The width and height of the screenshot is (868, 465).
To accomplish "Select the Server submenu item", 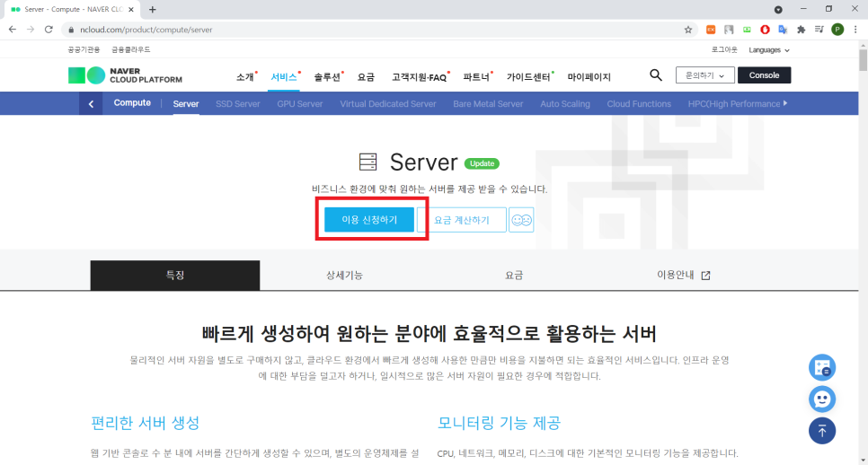I will (186, 104).
